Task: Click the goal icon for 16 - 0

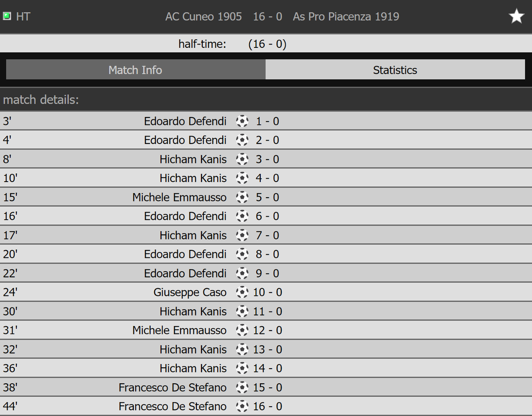Action: (242, 406)
